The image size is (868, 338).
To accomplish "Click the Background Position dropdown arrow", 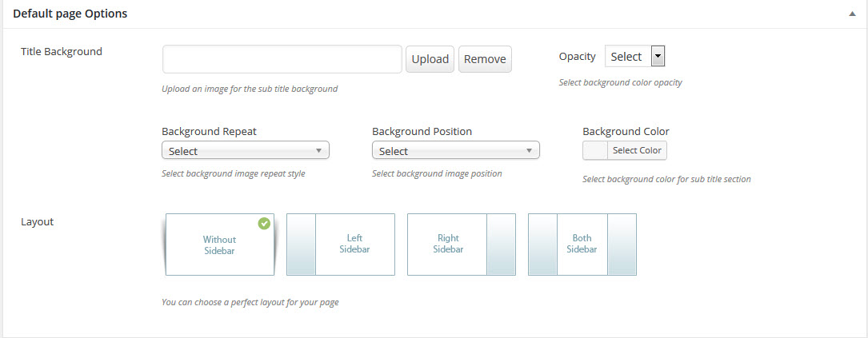I will click(529, 150).
